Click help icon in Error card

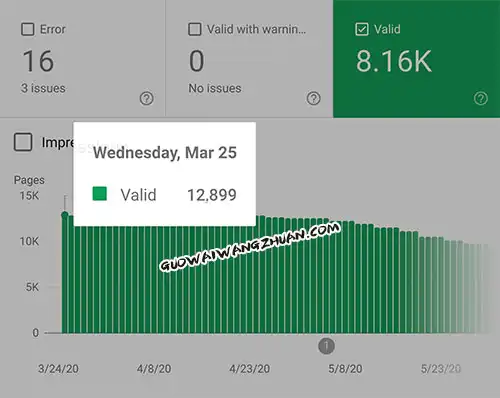[x=146, y=98]
